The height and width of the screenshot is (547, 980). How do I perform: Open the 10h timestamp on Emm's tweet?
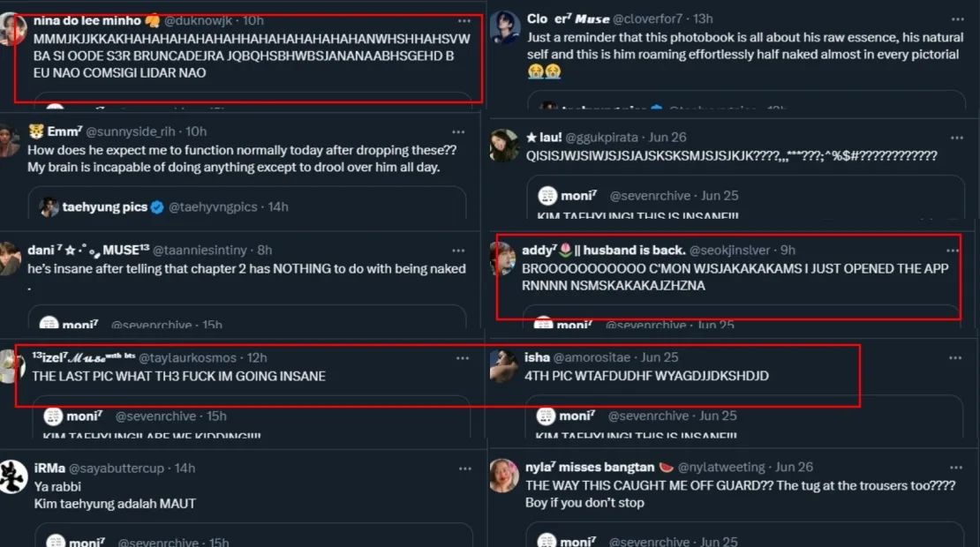coord(196,131)
